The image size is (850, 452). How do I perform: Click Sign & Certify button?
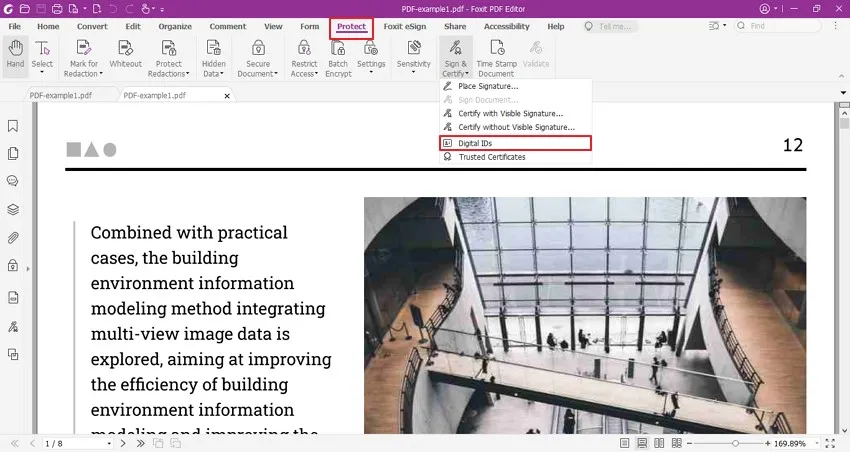(455, 58)
